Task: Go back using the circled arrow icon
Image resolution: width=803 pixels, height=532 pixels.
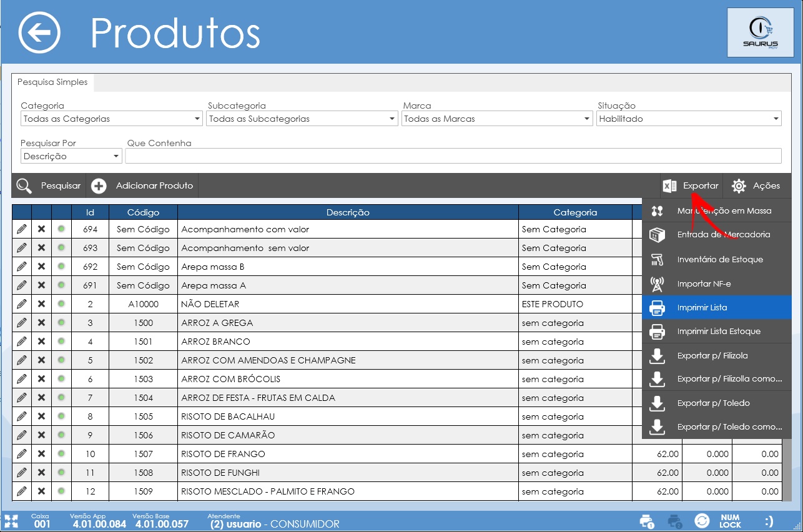Action: click(39, 32)
